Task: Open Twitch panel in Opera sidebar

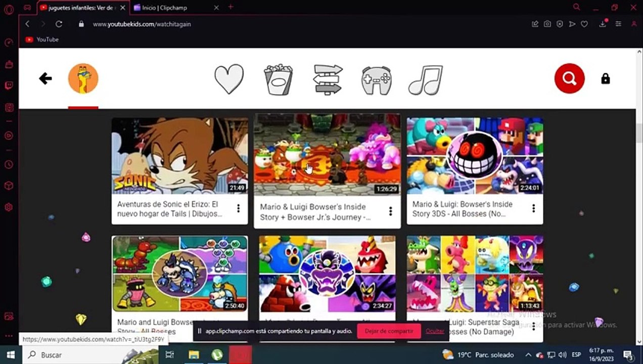Action: pos(9,85)
